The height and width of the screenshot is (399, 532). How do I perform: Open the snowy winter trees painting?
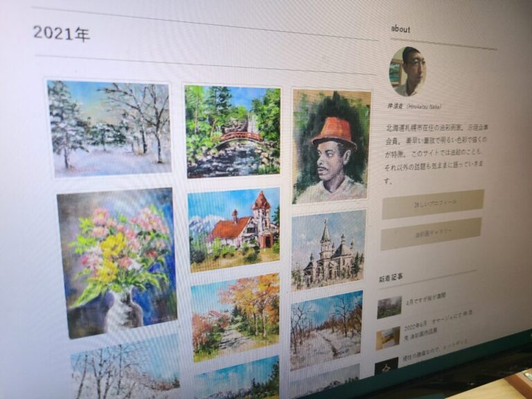(x=109, y=129)
